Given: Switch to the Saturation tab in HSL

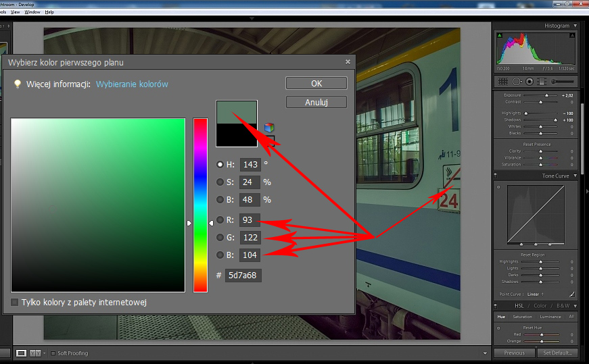Looking at the screenshot, I should click(522, 316).
